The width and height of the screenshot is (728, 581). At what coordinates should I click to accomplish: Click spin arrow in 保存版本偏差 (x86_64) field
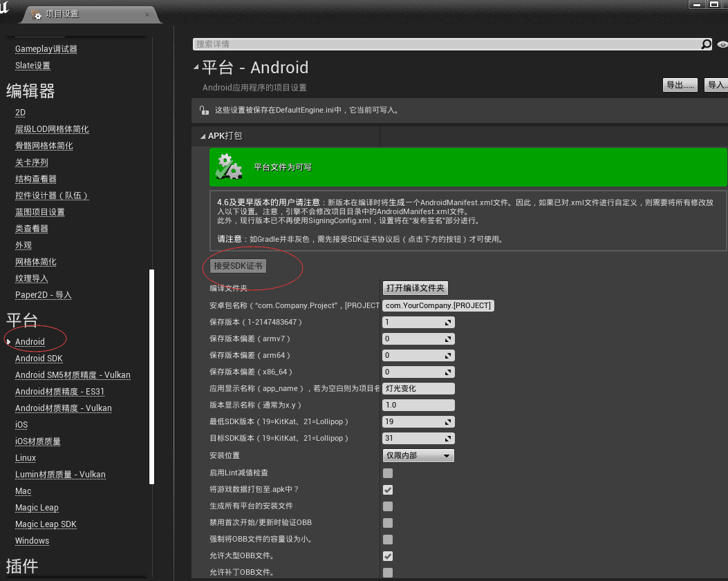pos(447,372)
